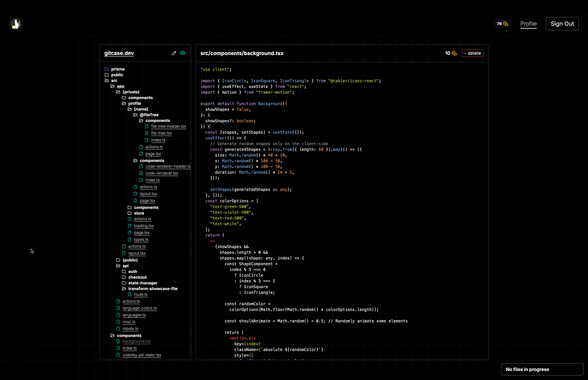Screen dimensions: 588x380
Task: Click the pencil edit icon beside gitcase.dev
Action: tap(174, 53)
